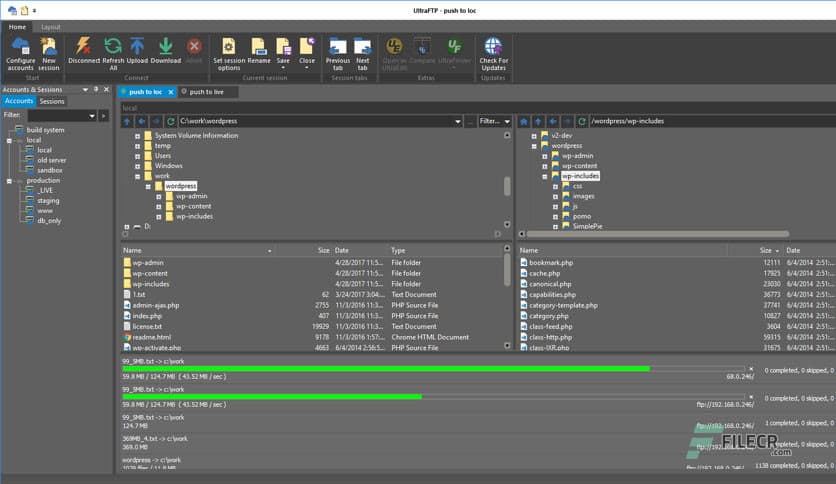Select the 'staging' account
Screen dimensions: 836x484
click(x=48, y=201)
